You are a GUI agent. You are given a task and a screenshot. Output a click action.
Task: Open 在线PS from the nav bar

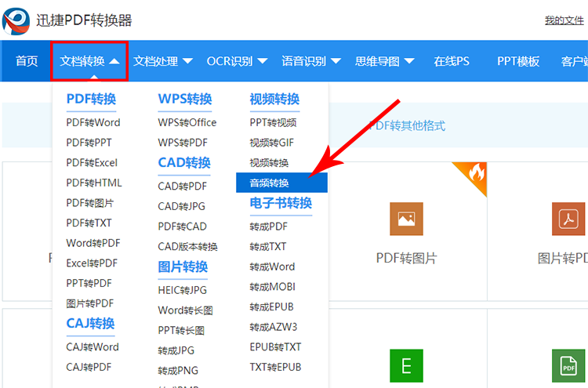(x=452, y=61)
